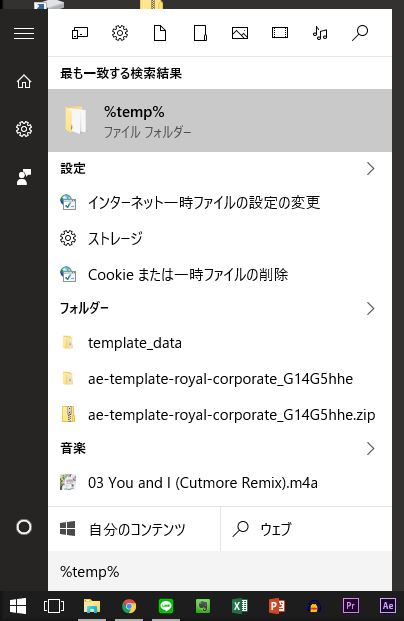Click the Cortana circle icon
Image resolution: width=404 pixels, height=621 pixels.
(x=24, y=527)
